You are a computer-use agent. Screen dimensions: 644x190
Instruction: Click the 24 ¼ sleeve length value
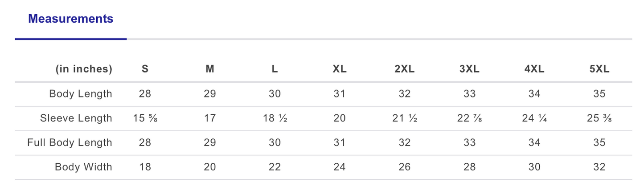534,118
